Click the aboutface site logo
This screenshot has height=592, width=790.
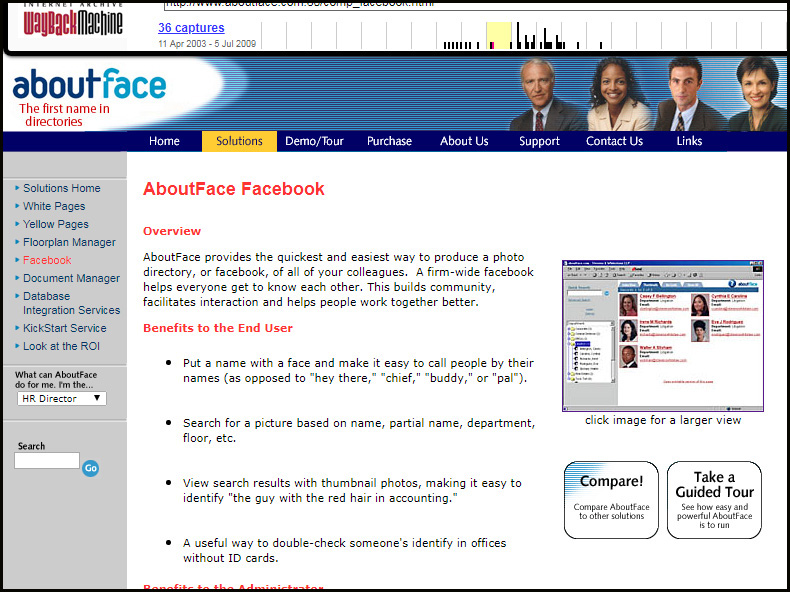[89, 85]
